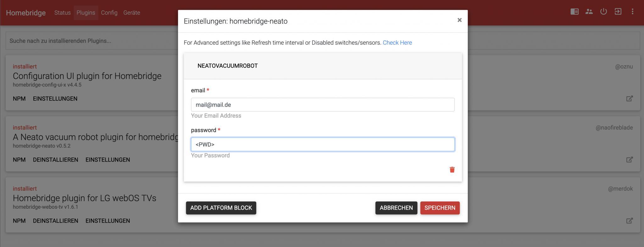Switch to the Plugins tab
644x247 pixels.
pos(86,13)
